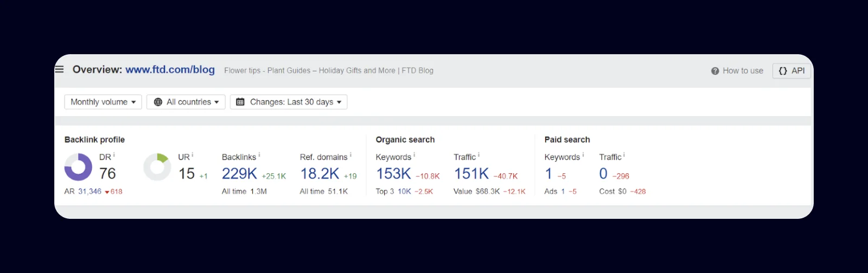Open the All countries dropdown
868x273 pixels.
click(x=186, y=102)
